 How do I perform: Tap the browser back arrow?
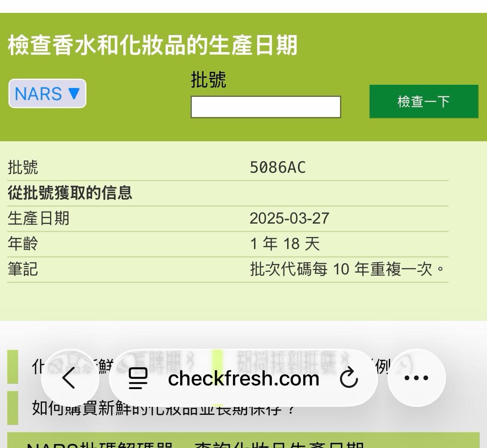69,378
